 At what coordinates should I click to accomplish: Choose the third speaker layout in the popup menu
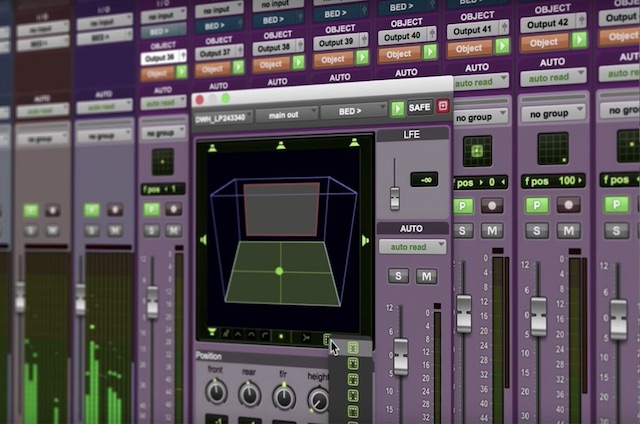click(x=353, y=380)
